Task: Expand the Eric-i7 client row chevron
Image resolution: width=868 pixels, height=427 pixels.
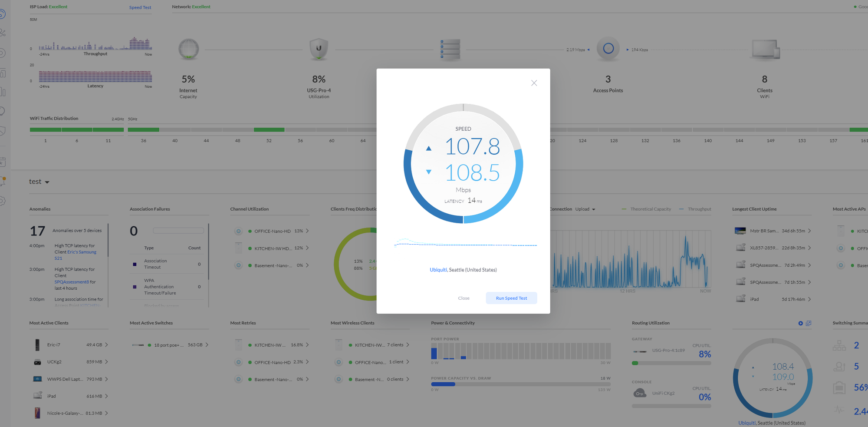Action: (106, 345)
